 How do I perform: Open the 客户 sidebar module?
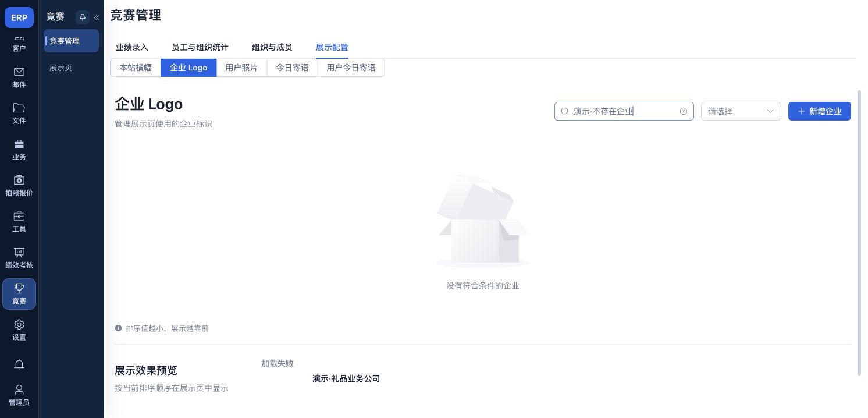click(19, 44)
